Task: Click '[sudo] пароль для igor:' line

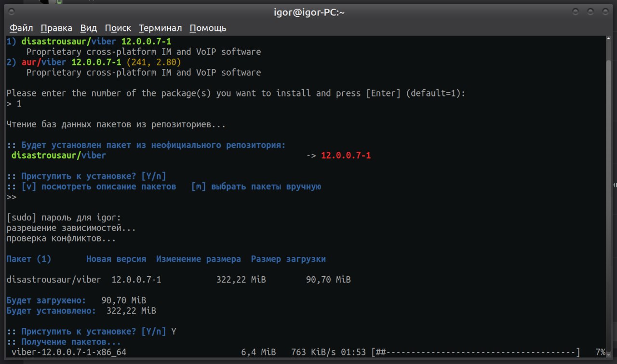Action: [x=64, y=218]
